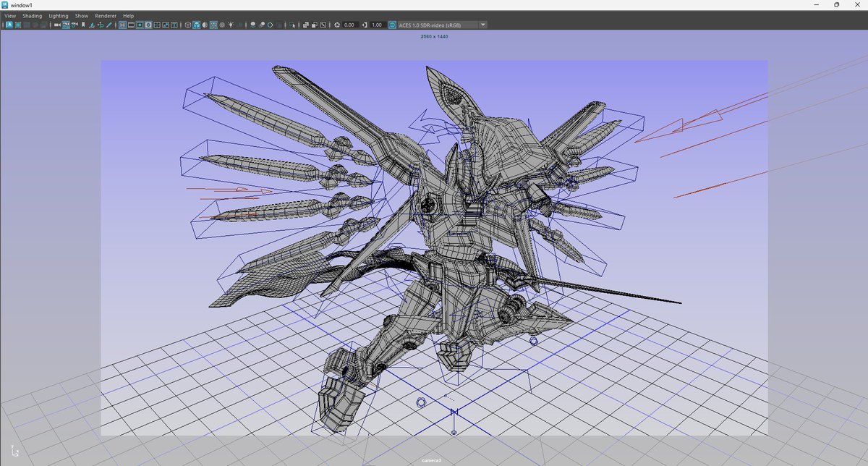
Task: Click the Textured display icon
Action: [x=222, y=25]
